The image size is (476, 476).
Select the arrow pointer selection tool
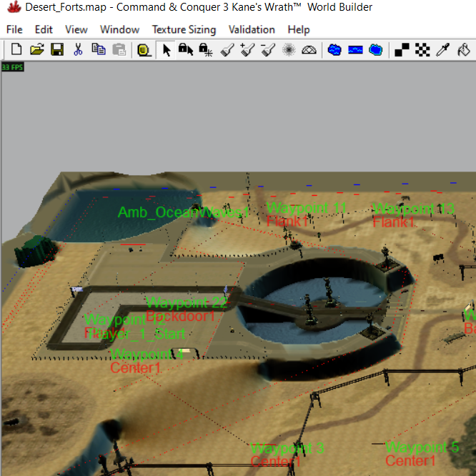(166, 50)
